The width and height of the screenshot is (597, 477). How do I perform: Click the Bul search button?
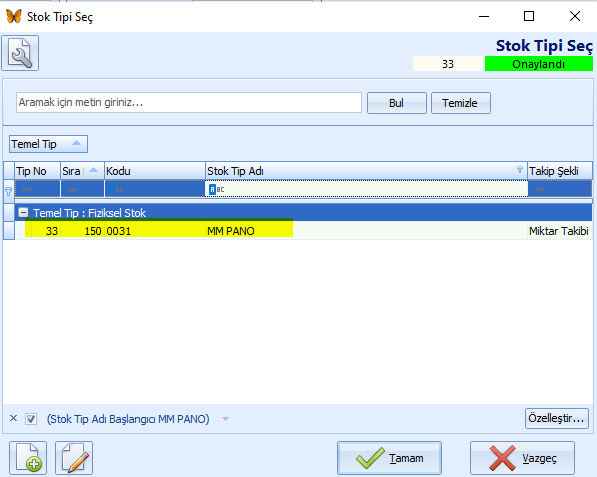[397, 103]
